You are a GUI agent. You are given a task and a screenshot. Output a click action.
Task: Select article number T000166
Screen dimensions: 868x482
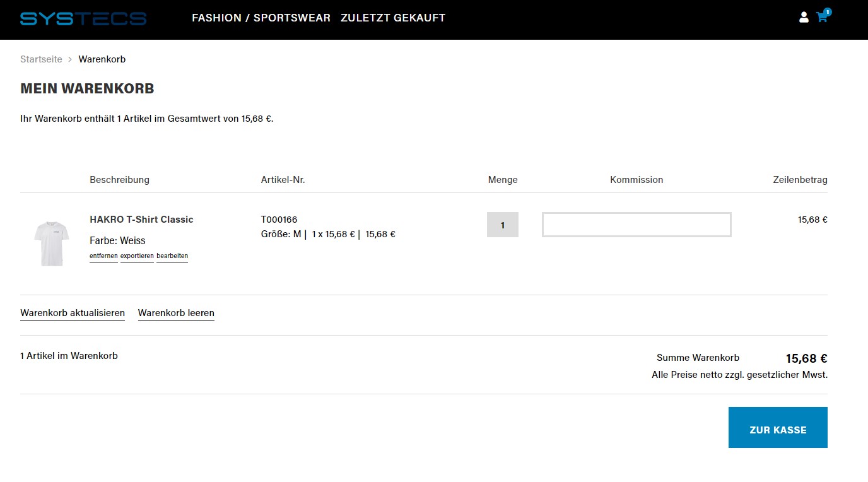coord(279,220)
